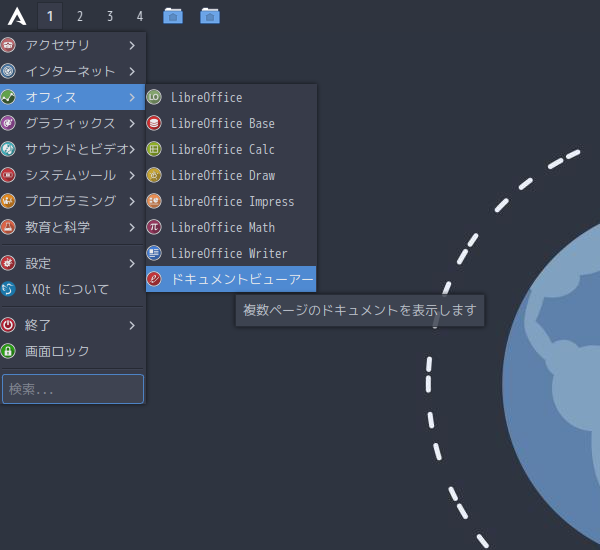This screenshot has width=600, height=550.
Task: Click the ドキュメントビューアー red icon
Action: tap(154, 279)
